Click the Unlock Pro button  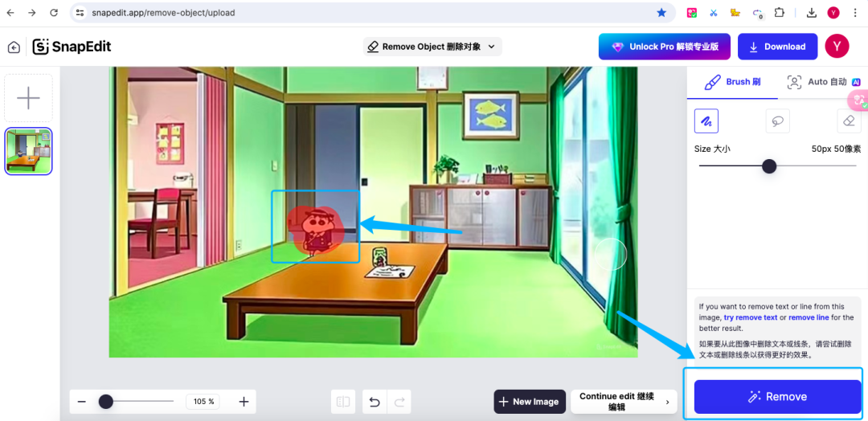coord(665,47)
